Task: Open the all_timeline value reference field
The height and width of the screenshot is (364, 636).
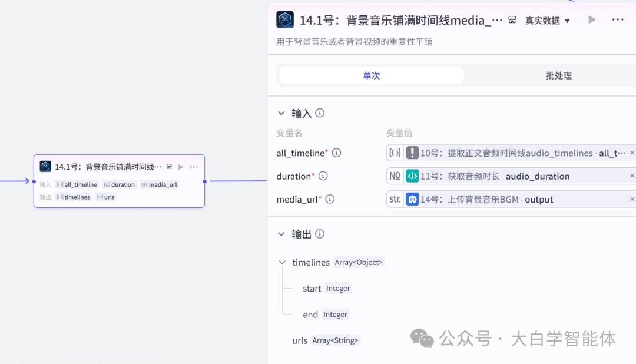Action: (511, 153)
